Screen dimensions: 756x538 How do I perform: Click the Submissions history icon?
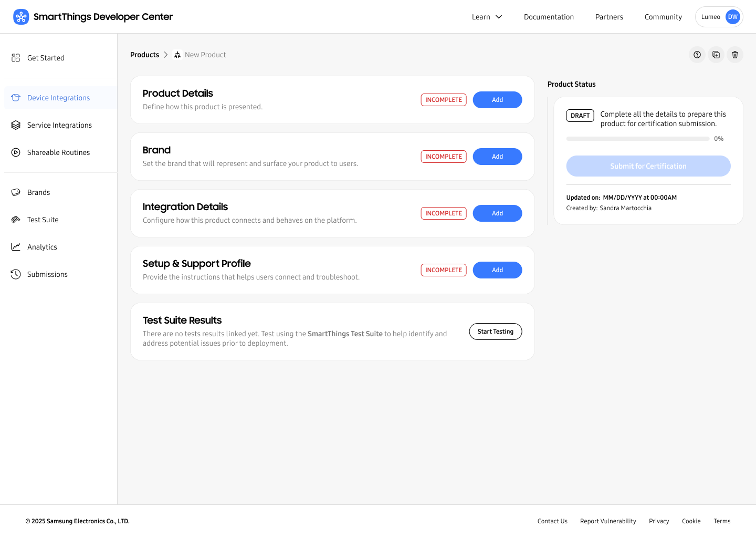(16, 274)
